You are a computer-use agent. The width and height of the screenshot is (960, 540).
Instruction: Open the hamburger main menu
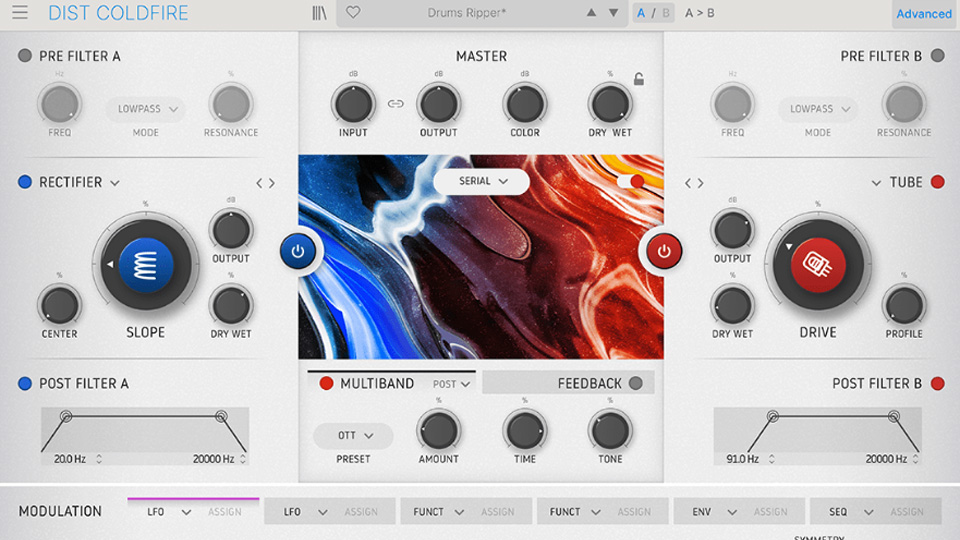[x=20, y=13]
